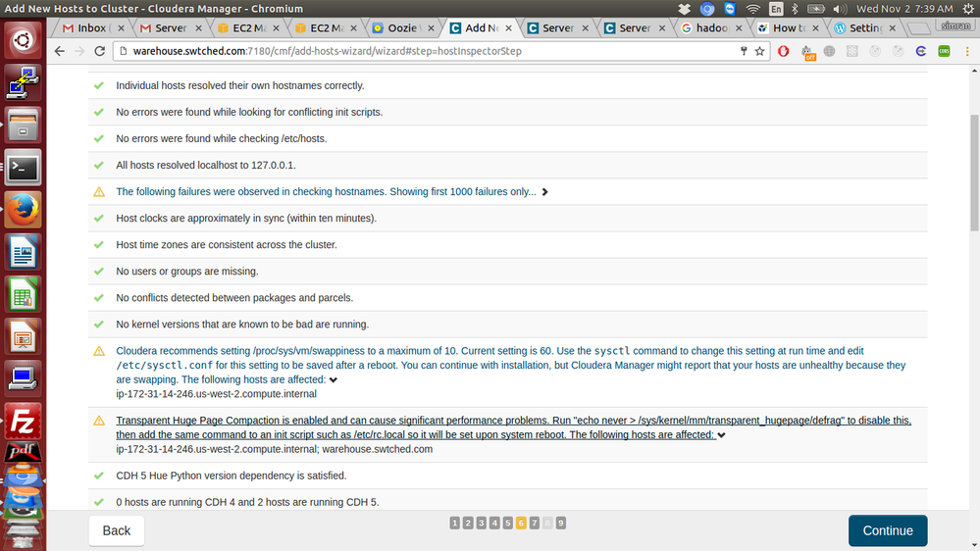The height and width of the screenshot is (551, 980).
Task: Open Chromium three-dot menu
Action: point(967,51)
